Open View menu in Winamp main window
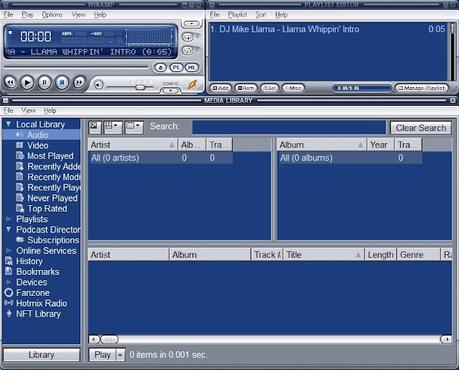This screenshot has height=370, width=459. tap(78, 15)
